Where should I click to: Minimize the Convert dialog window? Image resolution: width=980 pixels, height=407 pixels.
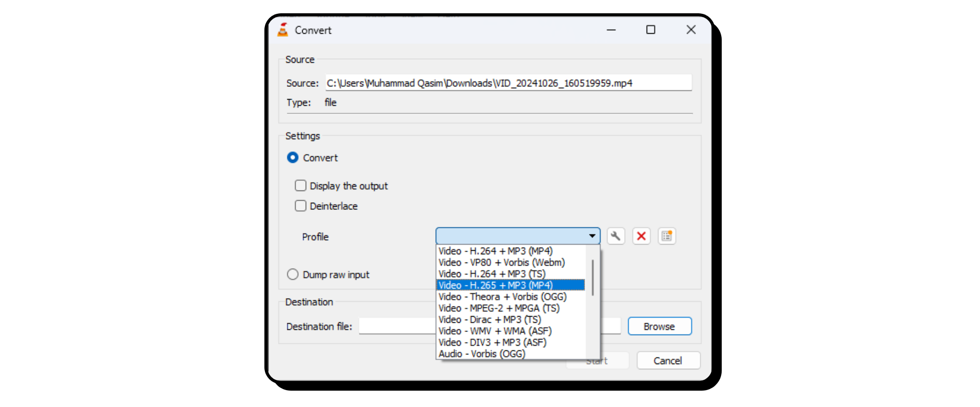click(611, 30)
